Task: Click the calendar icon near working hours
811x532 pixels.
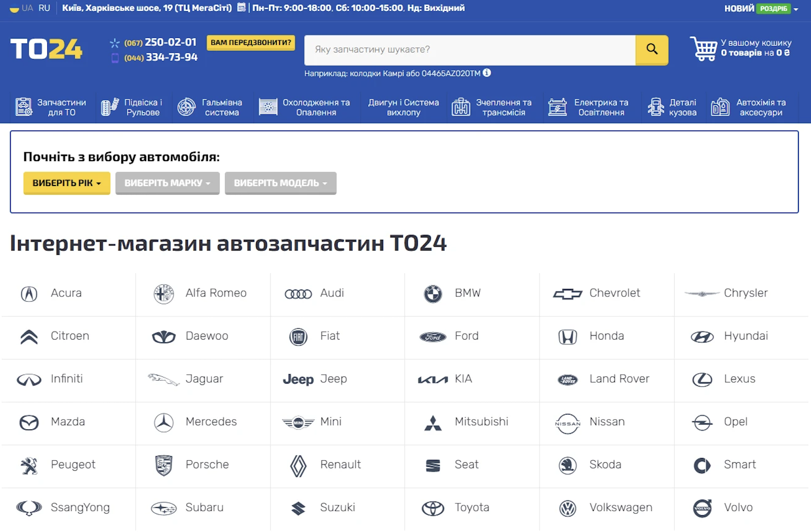Action: (x=241, y=7)
